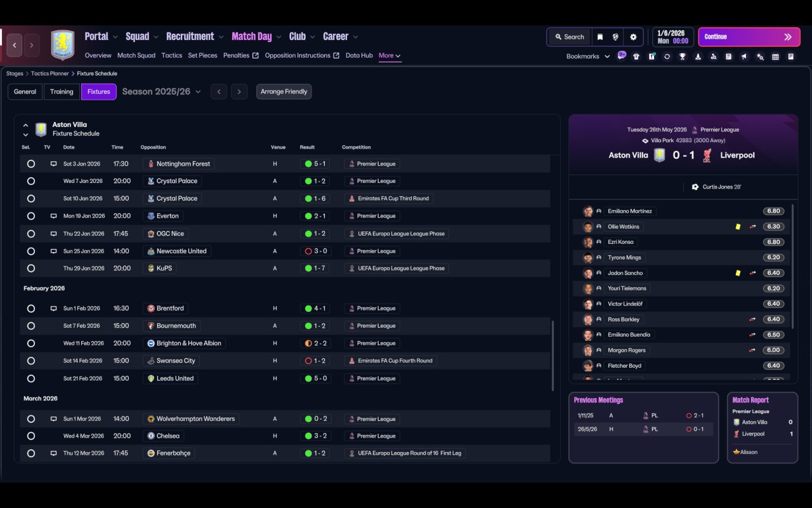
Task: Go back with the left arrow button
Action: pyautogui.click(x=15, y=45)
